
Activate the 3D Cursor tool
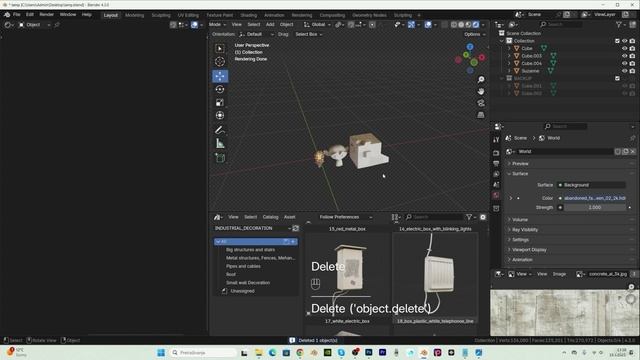[220, 62]
